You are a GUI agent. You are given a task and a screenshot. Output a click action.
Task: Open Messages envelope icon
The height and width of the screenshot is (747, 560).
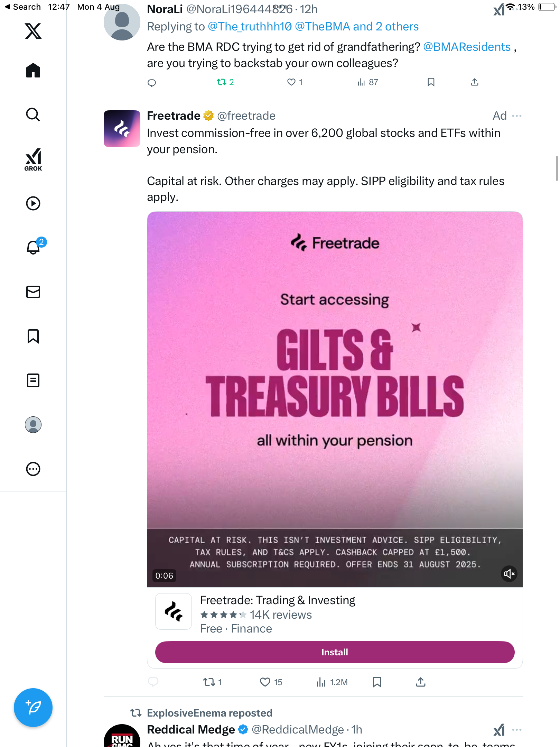pos(33,292)
